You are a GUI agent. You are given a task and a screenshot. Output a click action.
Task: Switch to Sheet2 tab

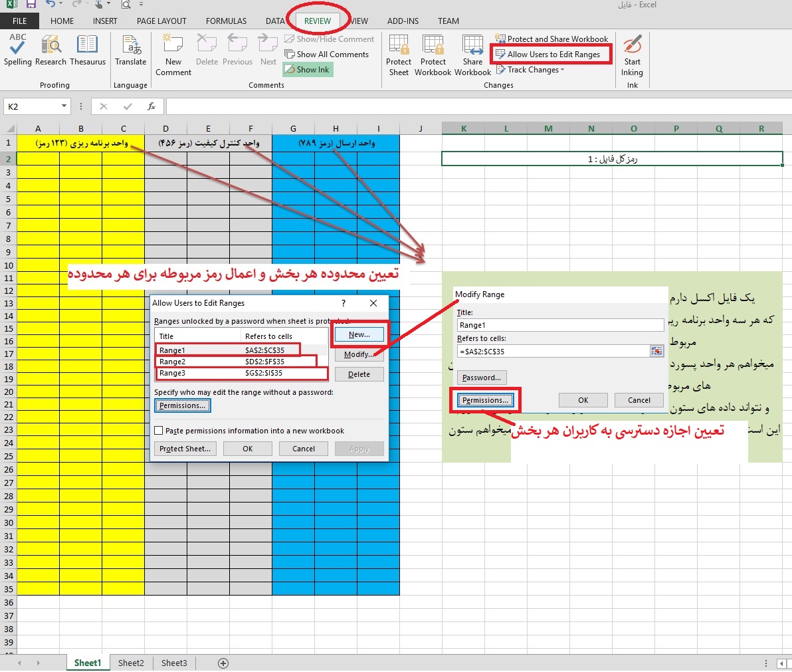[x=131, y=663]
